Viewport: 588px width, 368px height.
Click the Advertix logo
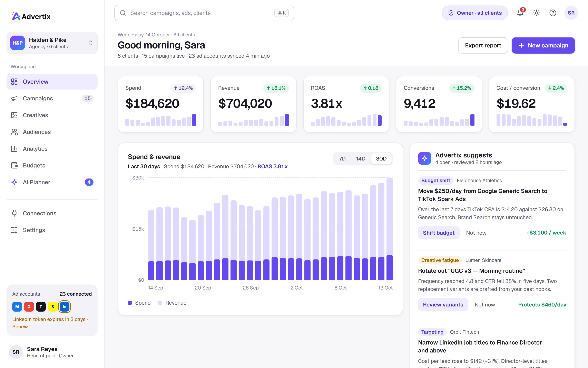(x=31, y=16)
